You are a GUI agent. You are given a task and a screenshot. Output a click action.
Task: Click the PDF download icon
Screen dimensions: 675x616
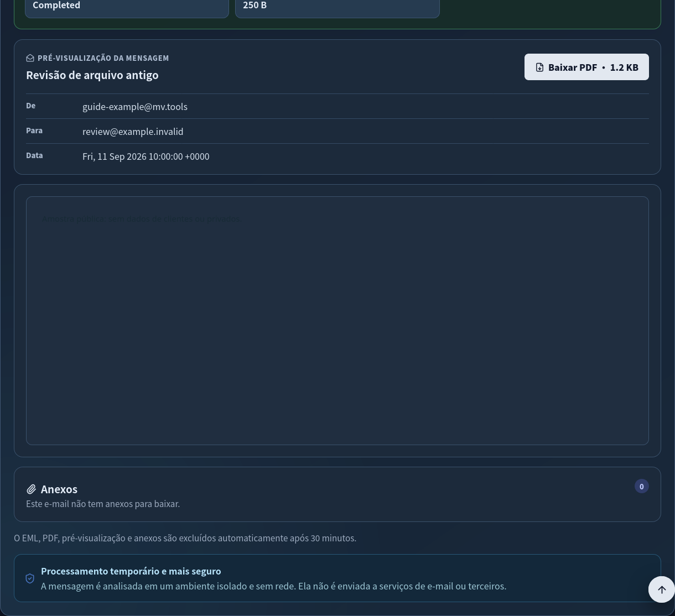click(539, 67)
